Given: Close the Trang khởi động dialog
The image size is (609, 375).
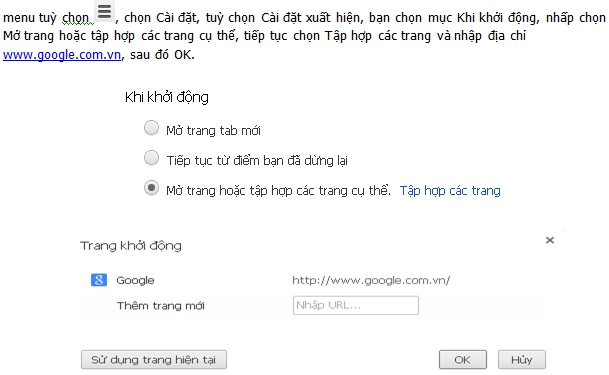Looking at the screenshot, I should point(550,240).
